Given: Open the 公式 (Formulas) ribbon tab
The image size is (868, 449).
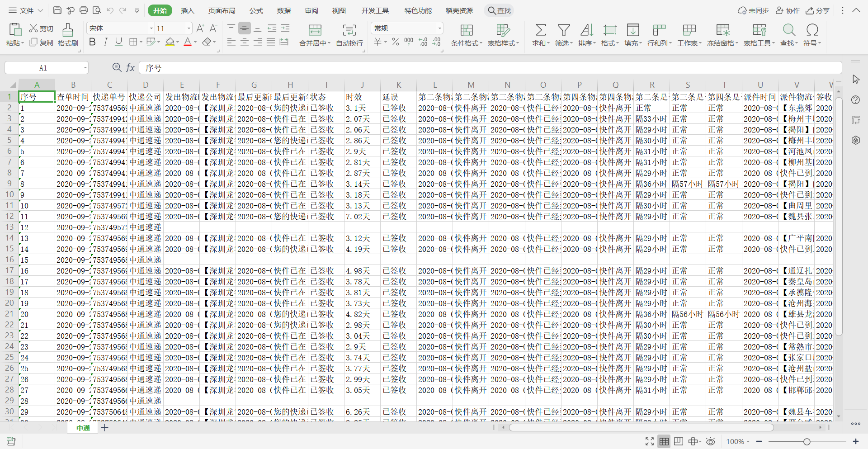Looking at the screenshot, I should (x=256, y=10).
